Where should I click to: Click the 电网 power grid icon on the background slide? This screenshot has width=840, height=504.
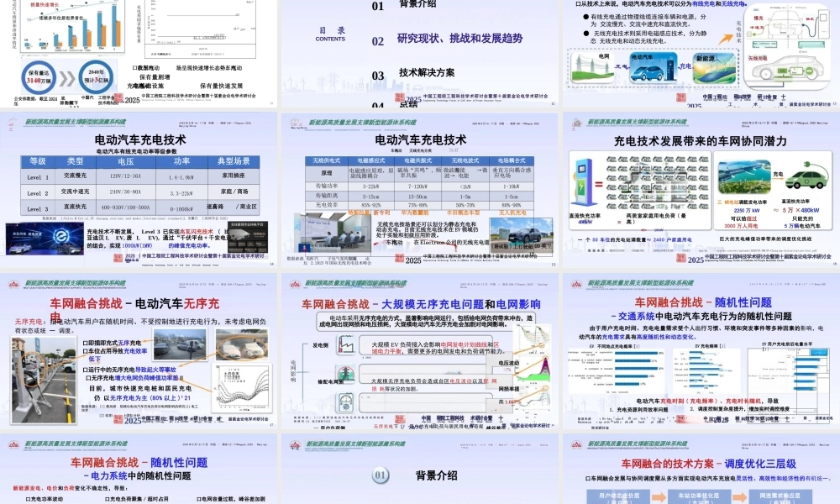pyautogui.click(x=595, y=66)
